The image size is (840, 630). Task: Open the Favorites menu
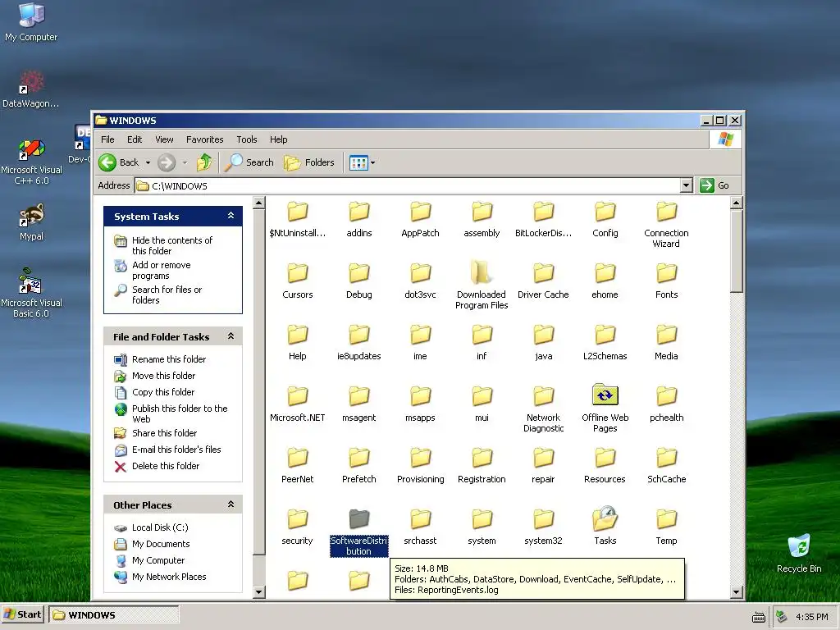click(204, 139)
